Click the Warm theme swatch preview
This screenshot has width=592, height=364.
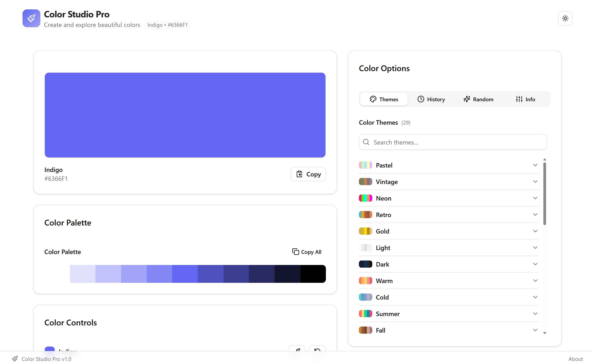click(365, 281)
